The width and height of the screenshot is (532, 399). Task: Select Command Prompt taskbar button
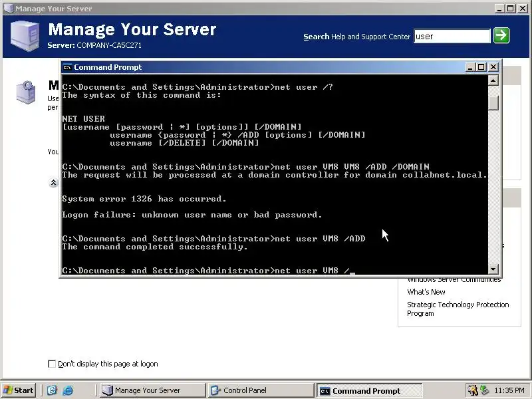[369, 390]
